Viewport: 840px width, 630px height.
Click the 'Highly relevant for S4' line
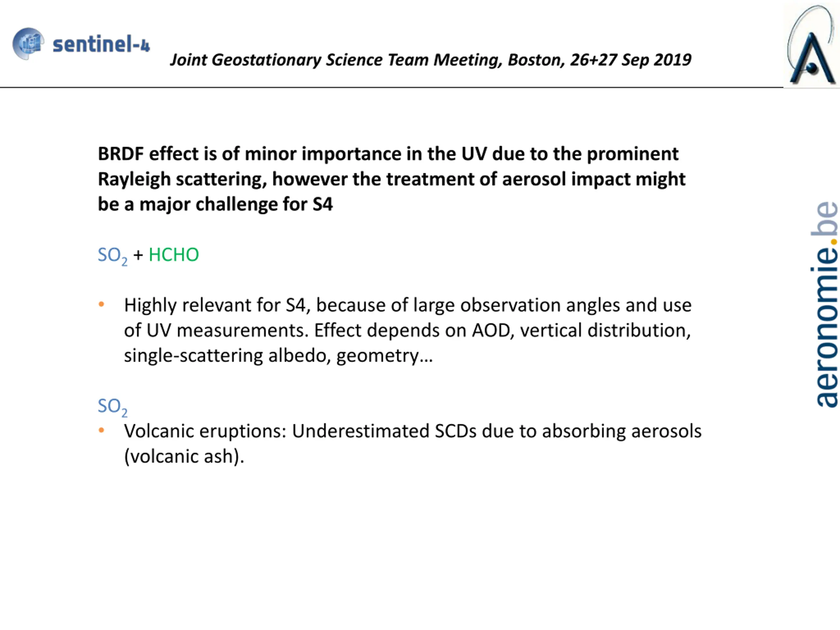(x=408, y=305)
